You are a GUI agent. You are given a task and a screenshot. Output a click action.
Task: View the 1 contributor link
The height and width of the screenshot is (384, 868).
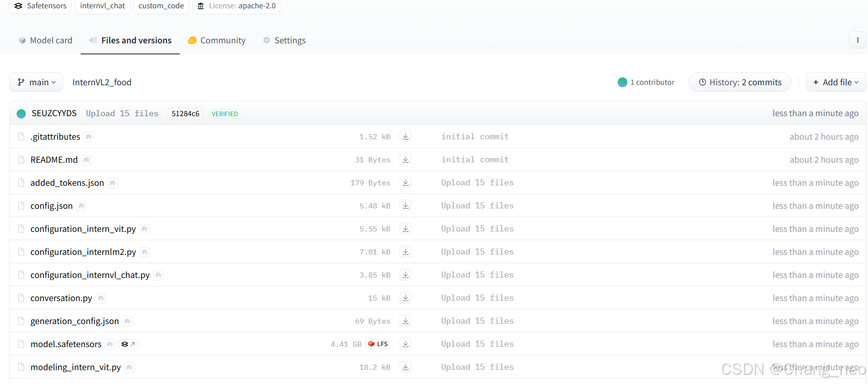646,82
